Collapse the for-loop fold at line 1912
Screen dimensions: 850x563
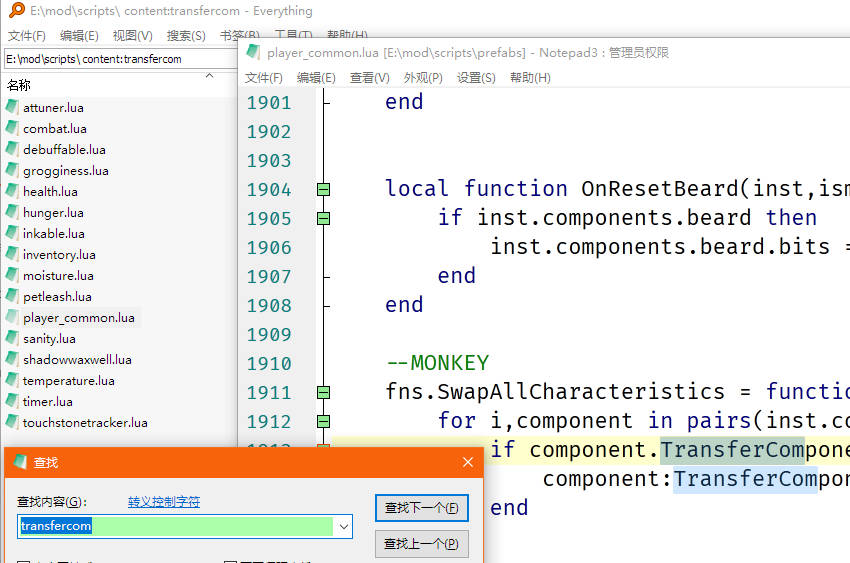coord(323,421)
